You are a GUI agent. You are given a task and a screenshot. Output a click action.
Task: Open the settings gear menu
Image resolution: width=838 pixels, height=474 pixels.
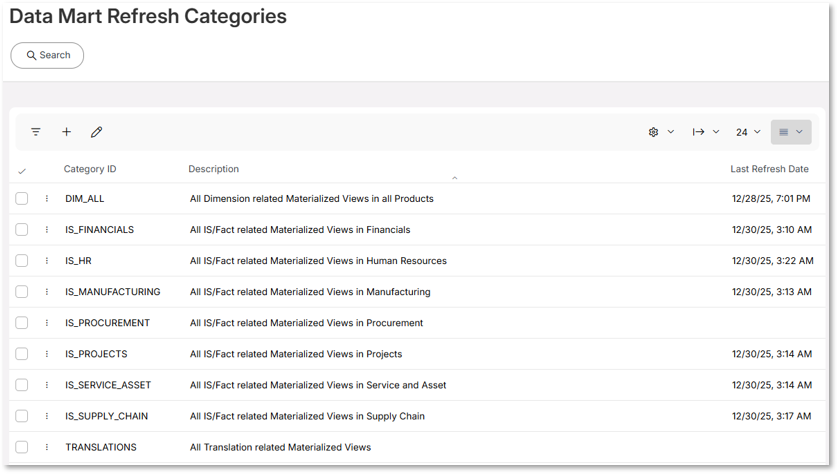[653, 132]
